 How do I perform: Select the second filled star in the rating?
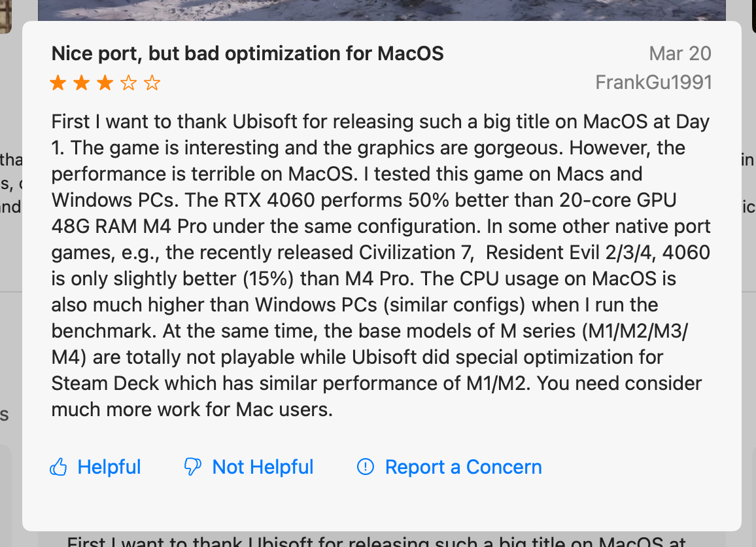(x=81, y=82)
